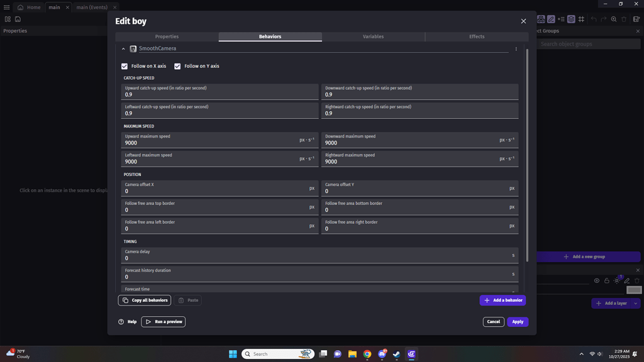Open the Add a layer dropdown arrow
644x362 pixels.
(x=635, y=303)
